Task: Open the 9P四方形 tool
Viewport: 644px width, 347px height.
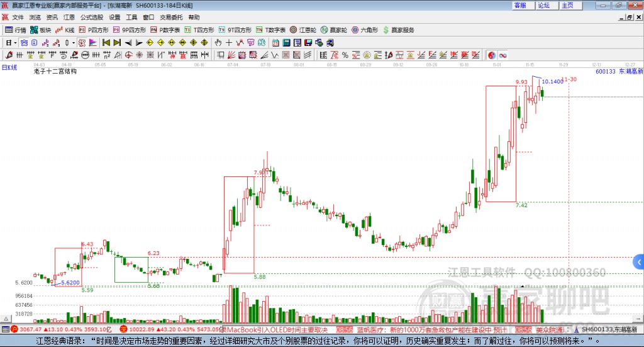Action: [130, 30]
